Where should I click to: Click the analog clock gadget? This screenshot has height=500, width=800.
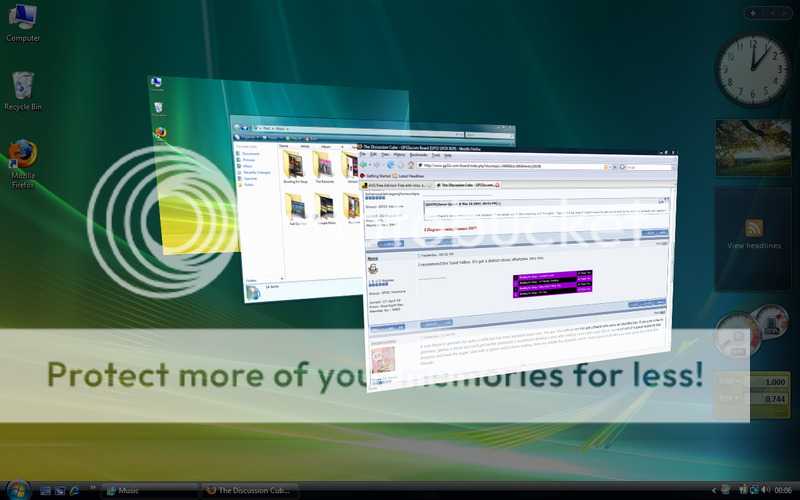[753, 65]
